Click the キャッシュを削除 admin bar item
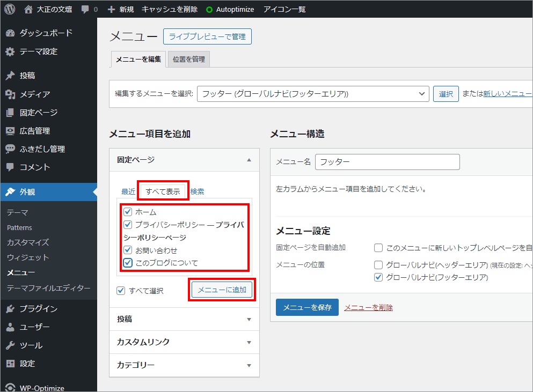Image resolution: width=533 pixels, height=392 pixels. [169, 10]
